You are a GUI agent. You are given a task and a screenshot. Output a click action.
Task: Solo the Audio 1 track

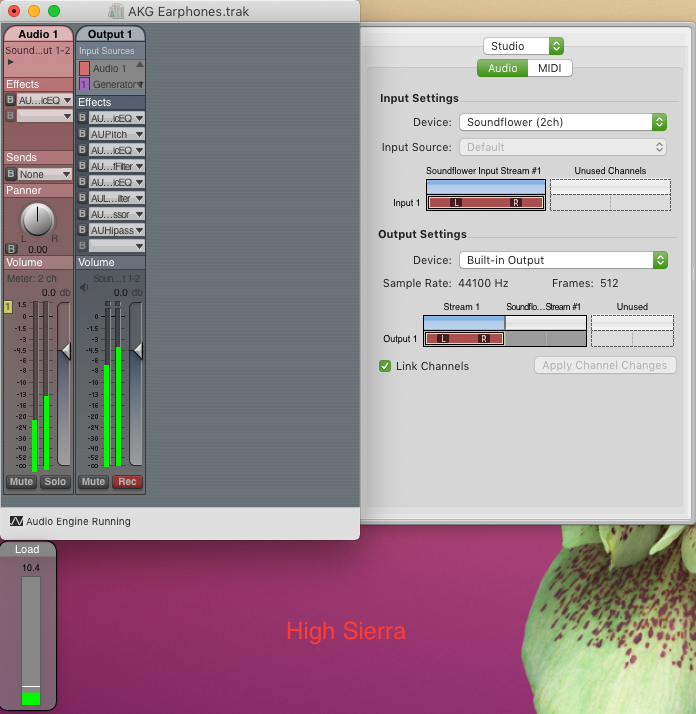click(55, 482)
